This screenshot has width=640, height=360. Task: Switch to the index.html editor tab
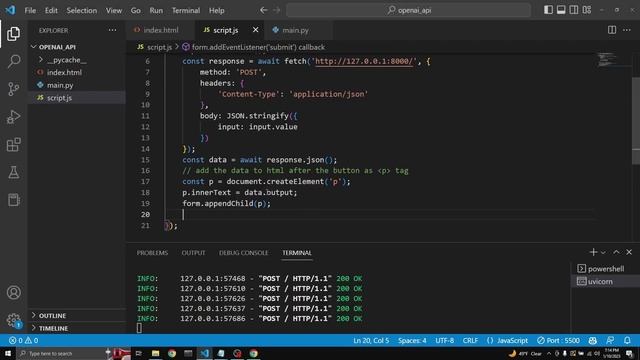tap(161, 30)
